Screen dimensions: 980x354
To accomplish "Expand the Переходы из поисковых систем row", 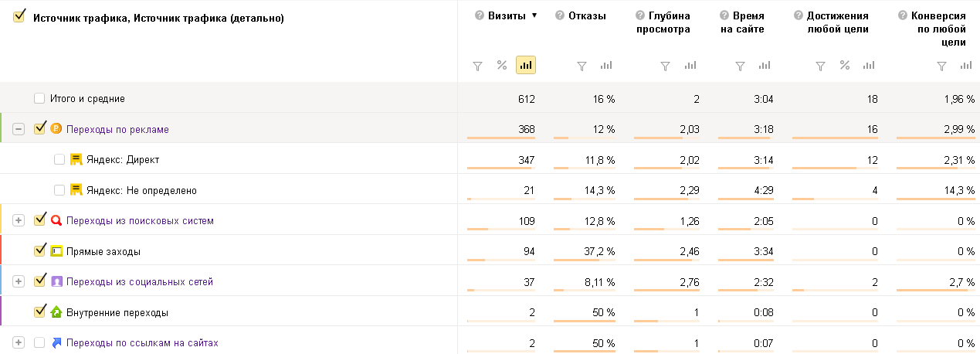I will click(19, 220).
